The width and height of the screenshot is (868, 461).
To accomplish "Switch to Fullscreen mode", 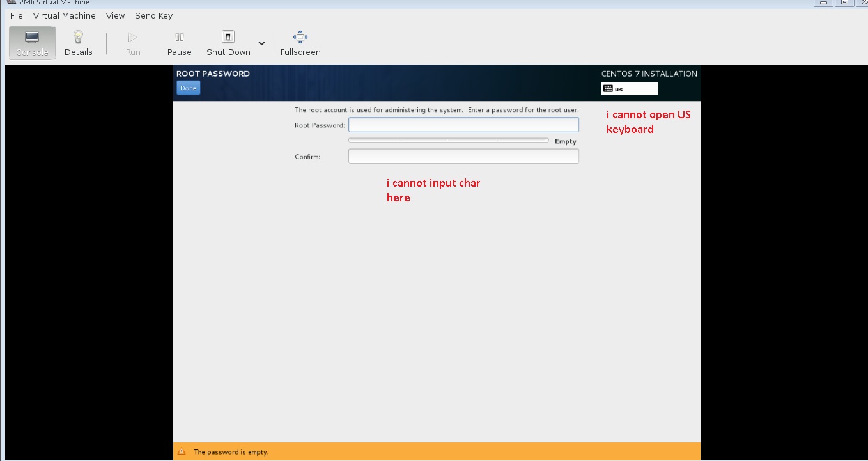I will coord(300,43).
